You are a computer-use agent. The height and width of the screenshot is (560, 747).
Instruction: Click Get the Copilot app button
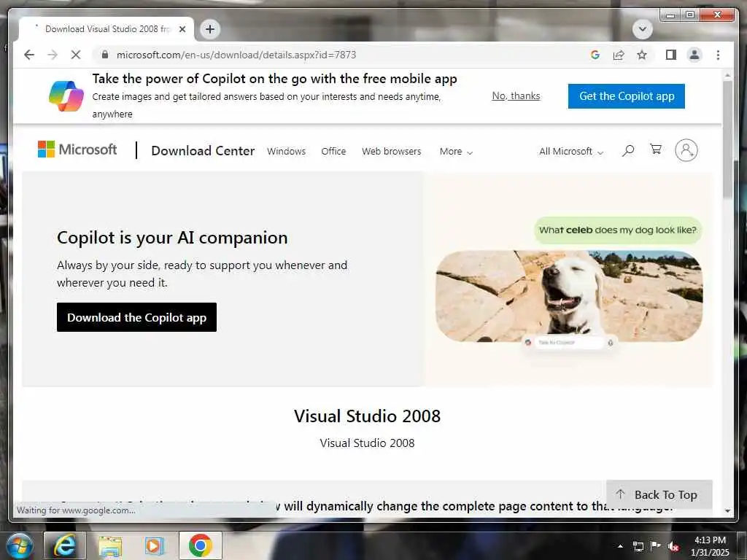tap(626, 96)
